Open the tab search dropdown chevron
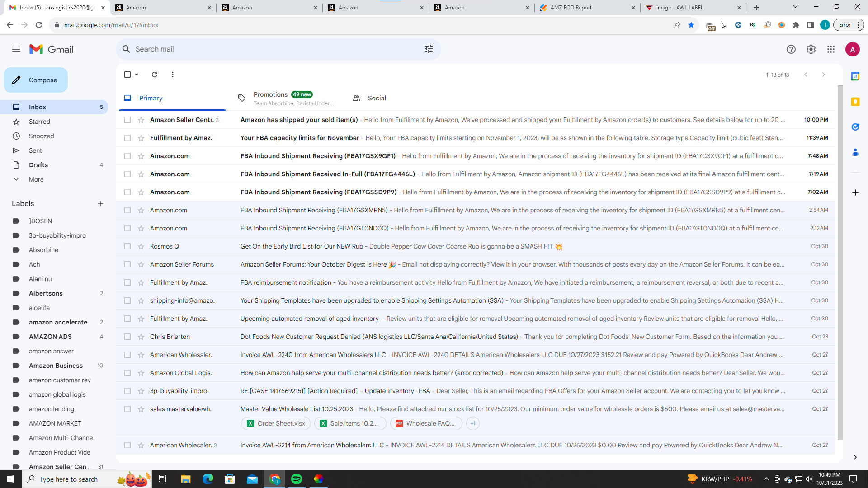Image resolution: width=868 pixels, height=488 pixels. click(x=795, y=7)
